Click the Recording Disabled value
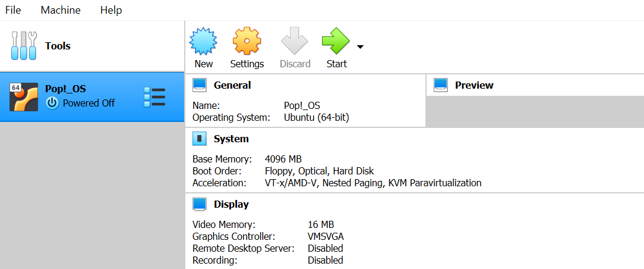 coord(326,260)
